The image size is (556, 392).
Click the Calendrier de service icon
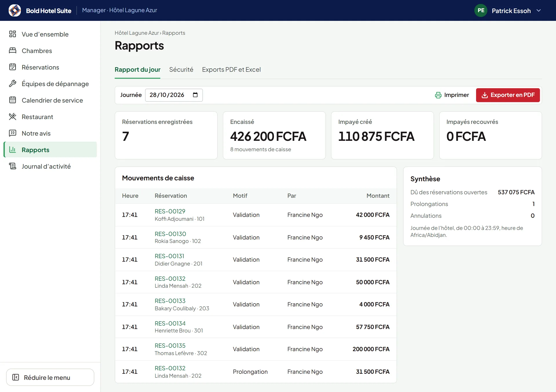12,100
